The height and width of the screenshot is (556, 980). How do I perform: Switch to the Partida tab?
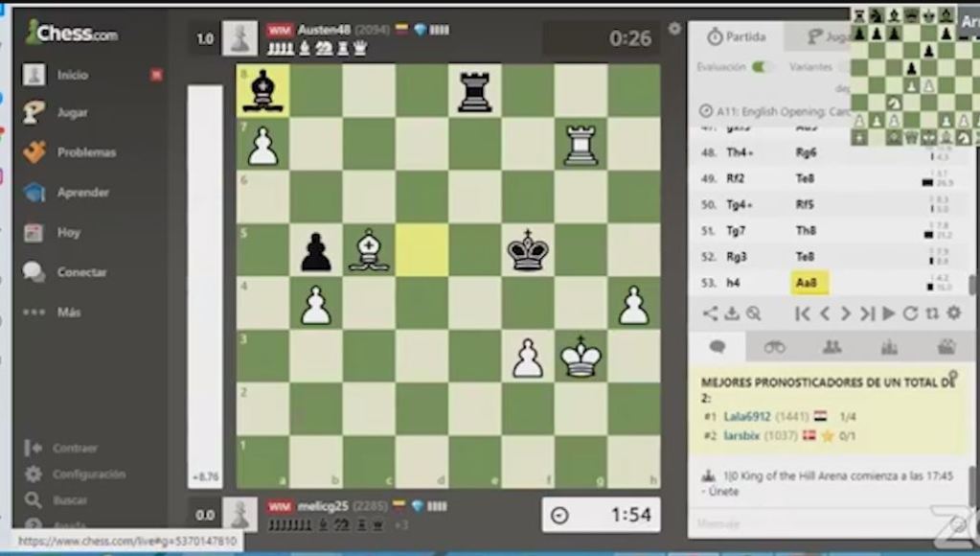(x=736, y=36)
